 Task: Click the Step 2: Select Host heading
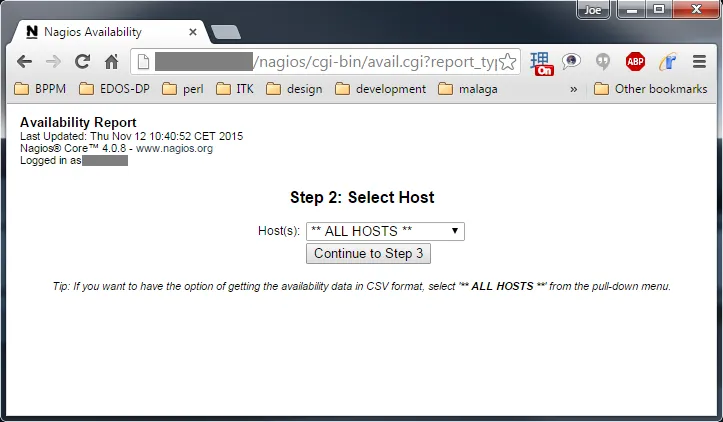coord(362,197)
